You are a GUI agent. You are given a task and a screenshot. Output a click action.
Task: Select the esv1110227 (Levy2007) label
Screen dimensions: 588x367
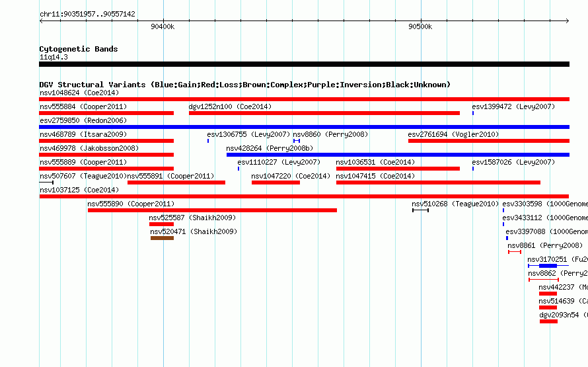pyautogui.click(x=279, y=163)
